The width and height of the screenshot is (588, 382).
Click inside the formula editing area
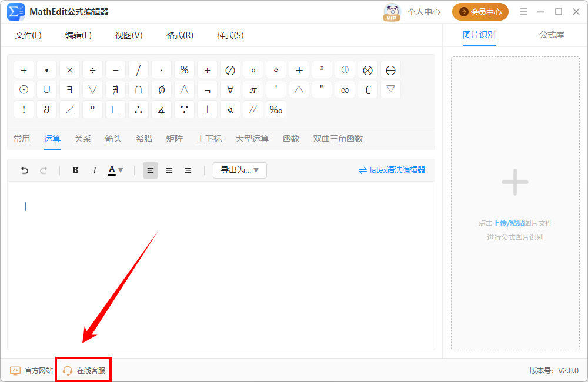[x=221, y=266]
